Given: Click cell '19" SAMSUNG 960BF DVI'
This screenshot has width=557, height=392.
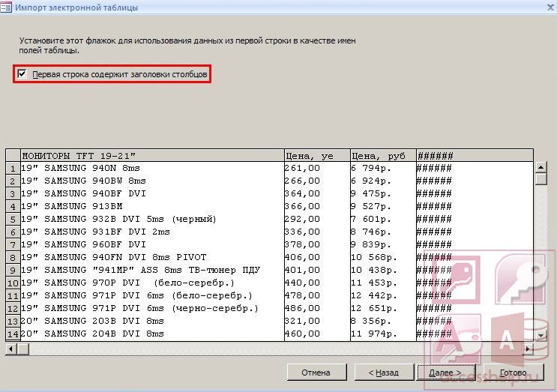Looking at the screenshot, I should click(x=152, y=245).
